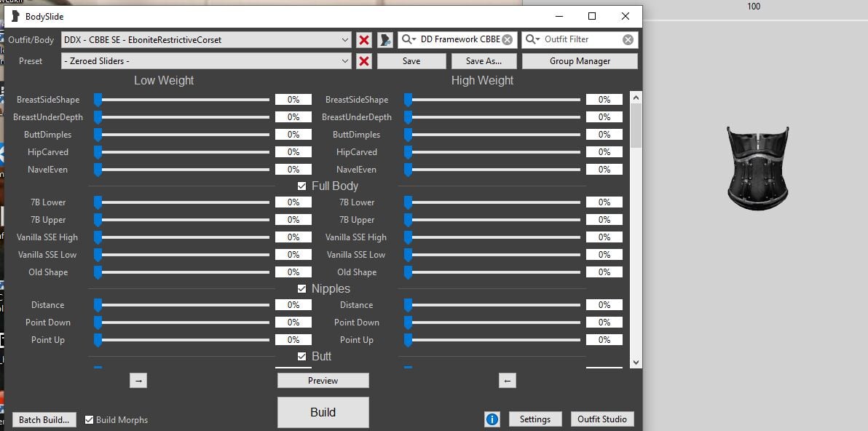This screenshot has width=868, height=431.
Task: Open the Outfit Filter magnifier menu
Action: pyautogui.click(x=532, y=39)
